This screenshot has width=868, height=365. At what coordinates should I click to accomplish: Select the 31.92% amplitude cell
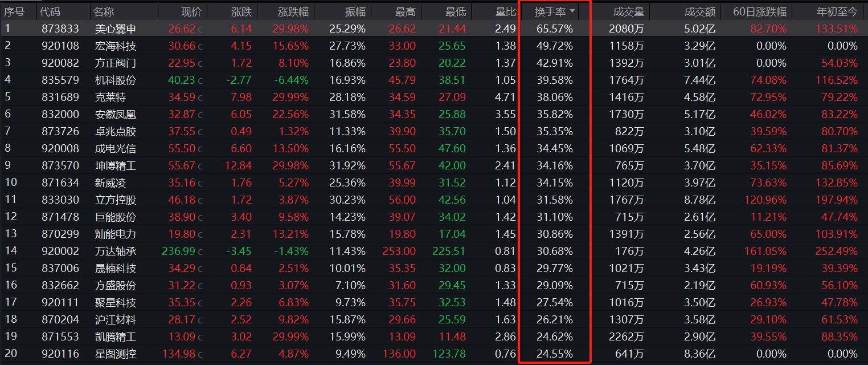click(x=347, y=165)
